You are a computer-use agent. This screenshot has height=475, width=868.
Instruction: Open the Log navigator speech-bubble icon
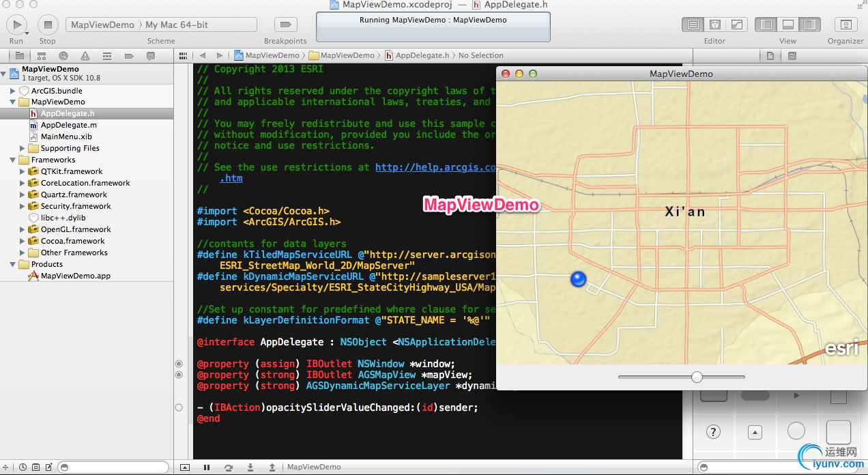pyautogui.click(x=150, y=56)
